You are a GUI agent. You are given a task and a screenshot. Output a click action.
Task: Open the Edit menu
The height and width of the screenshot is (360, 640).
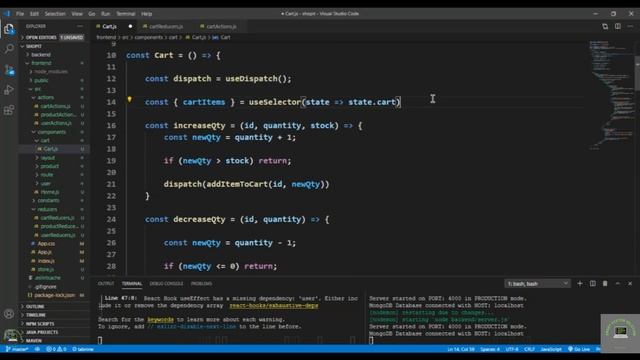[x=34, y=13]
